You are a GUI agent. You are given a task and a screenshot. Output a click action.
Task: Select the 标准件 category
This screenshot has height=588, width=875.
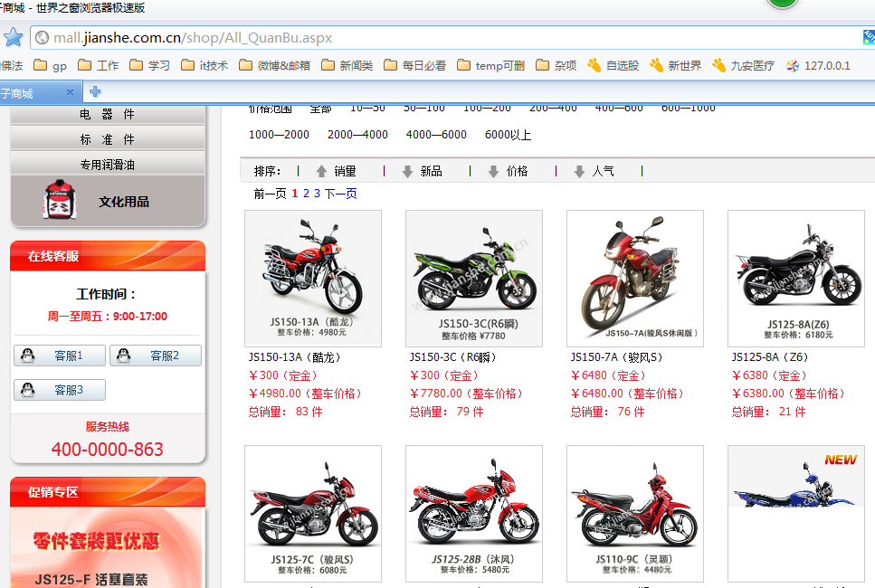pyautogui.click(x=108, y=139)
